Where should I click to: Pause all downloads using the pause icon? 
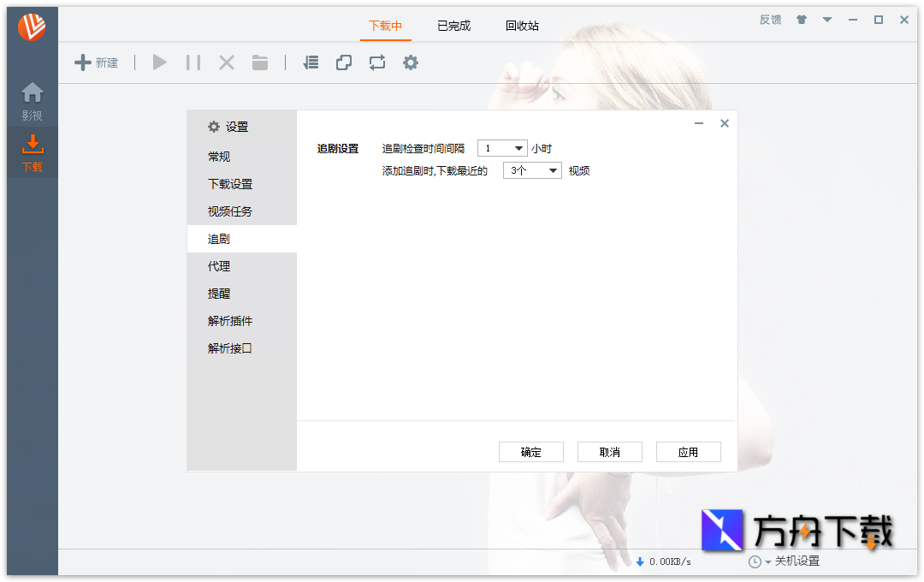click(192, 62)
